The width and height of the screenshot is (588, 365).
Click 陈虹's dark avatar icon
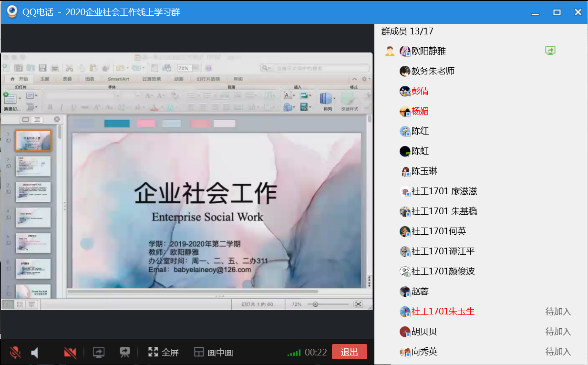coord(405,151)
